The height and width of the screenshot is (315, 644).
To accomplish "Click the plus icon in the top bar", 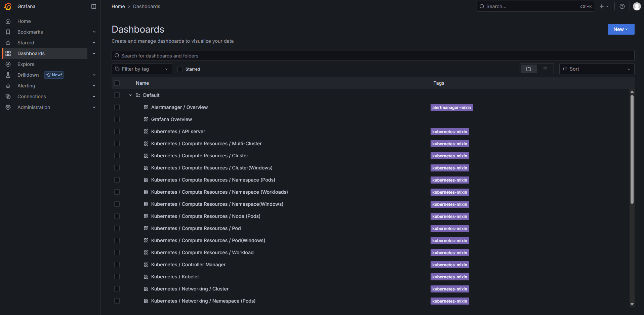I will pos(602,6).
